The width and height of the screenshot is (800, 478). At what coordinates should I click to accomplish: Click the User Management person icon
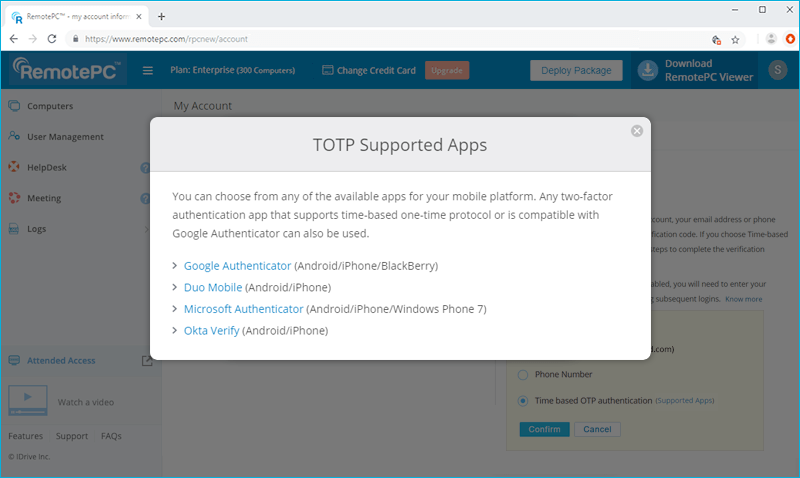point(14,136)
